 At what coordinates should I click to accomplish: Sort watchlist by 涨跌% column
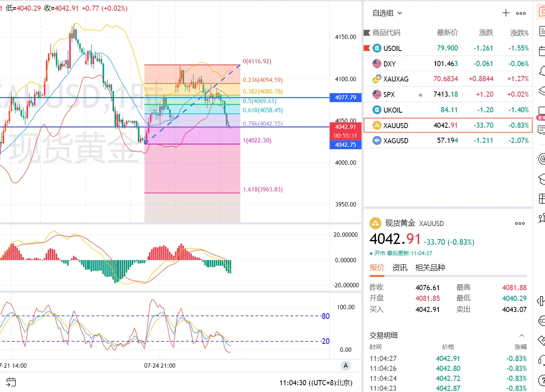(x=520, y=33)
